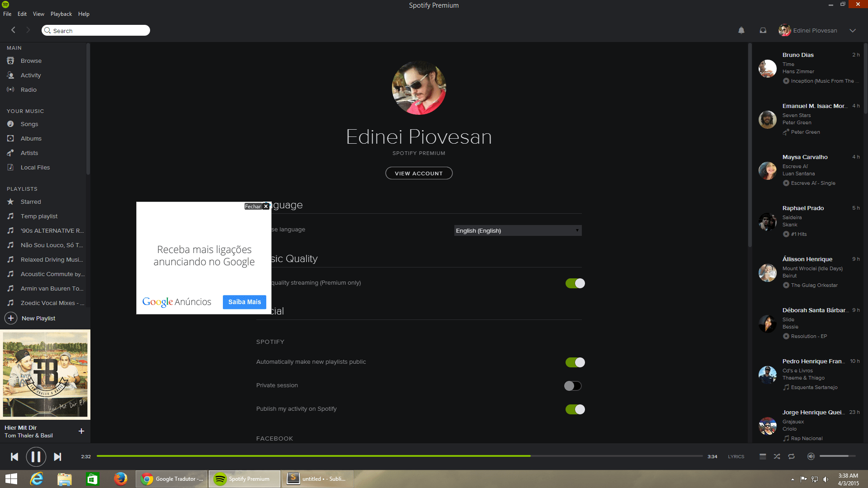Screen dimensions: 868x488
Task: Open the play queue icon
Action: pos(763,456)
